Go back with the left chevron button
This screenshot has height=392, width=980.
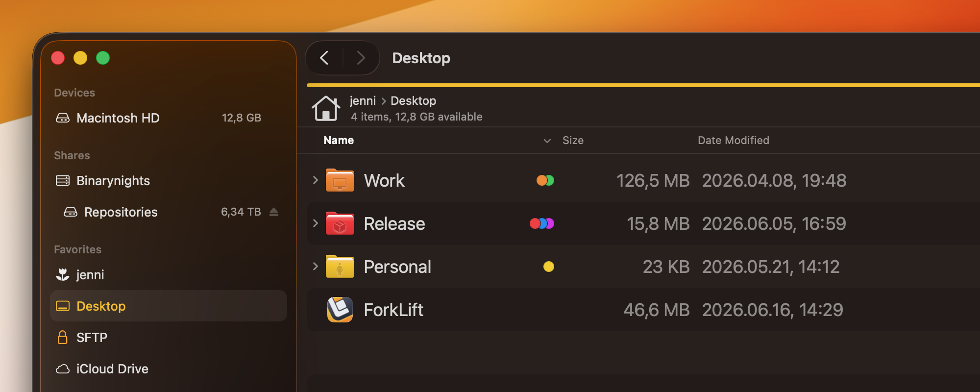coord(324,58)
